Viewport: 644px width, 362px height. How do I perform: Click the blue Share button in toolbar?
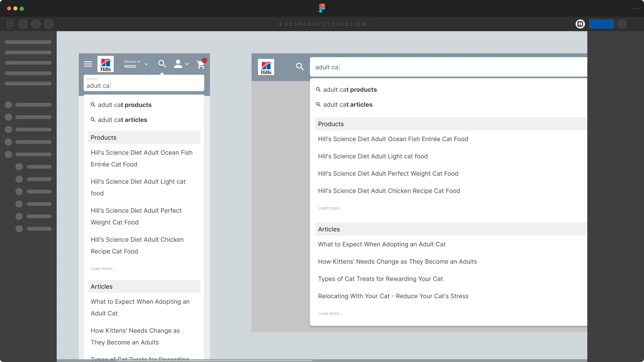tap(601, 24)
